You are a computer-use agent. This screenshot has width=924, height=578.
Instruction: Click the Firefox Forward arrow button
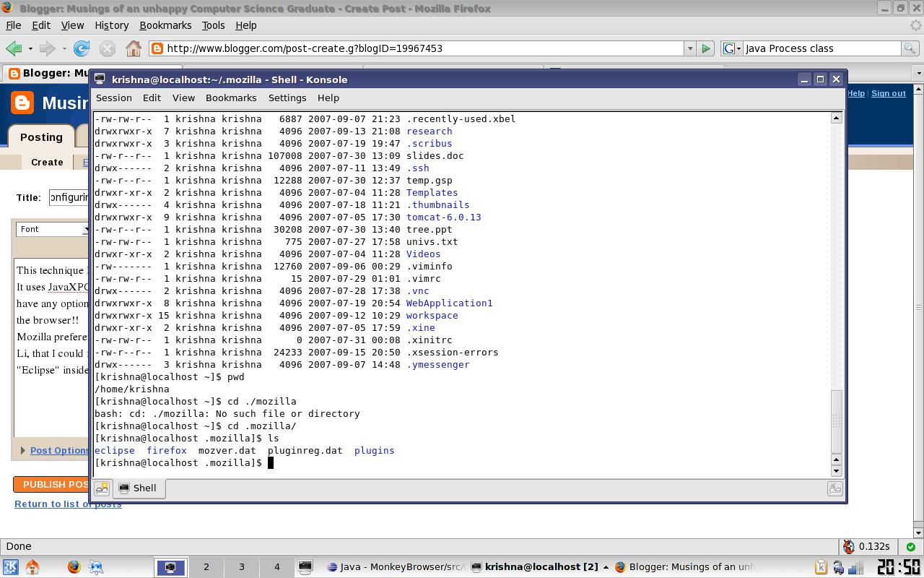coord(47,48)
